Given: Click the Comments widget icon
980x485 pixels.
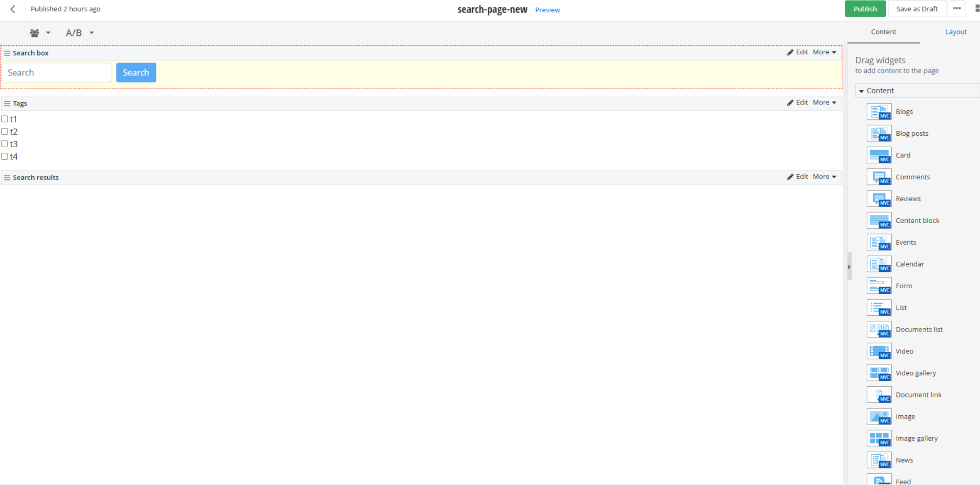Looking at the screenshot, I should pos(879,177).
